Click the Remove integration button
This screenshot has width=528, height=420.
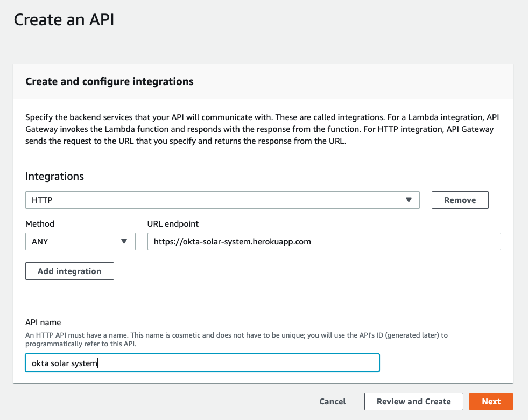tap(460, 200)
